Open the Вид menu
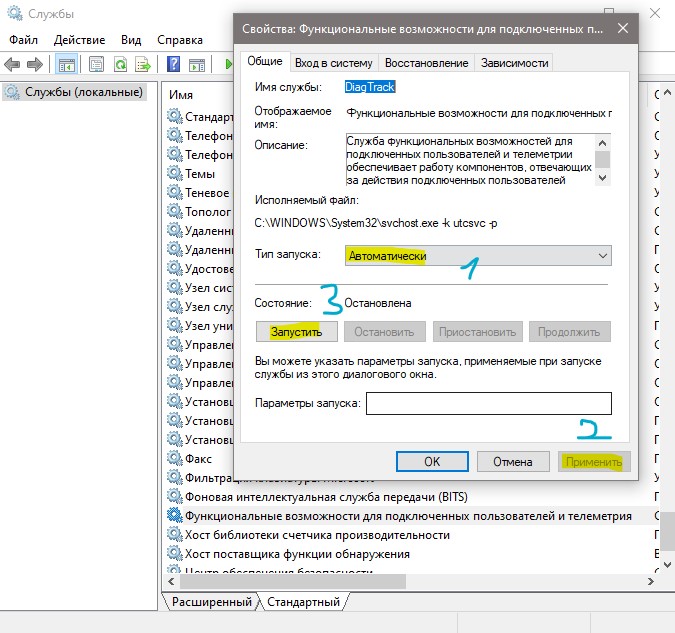 click(x=131, y=40)
